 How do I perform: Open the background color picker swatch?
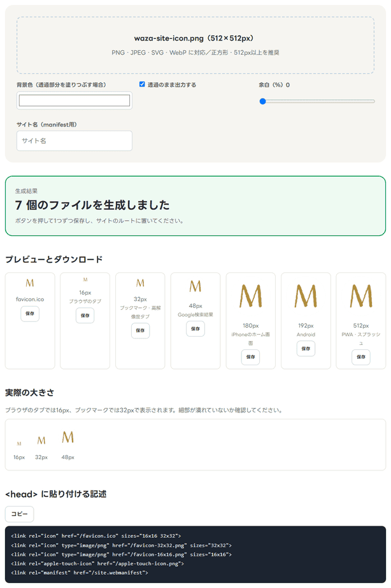coord(75,100)
